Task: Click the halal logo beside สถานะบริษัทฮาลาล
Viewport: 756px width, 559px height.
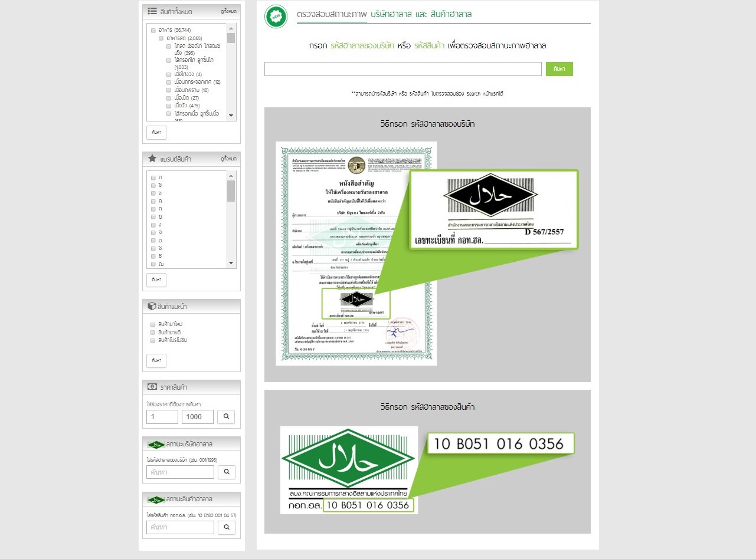Action: (x=156, y=444)
